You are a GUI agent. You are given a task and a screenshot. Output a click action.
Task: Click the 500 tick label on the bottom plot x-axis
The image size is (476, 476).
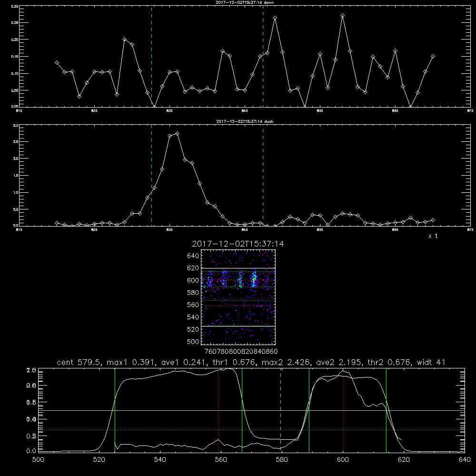tap(38, 460)
